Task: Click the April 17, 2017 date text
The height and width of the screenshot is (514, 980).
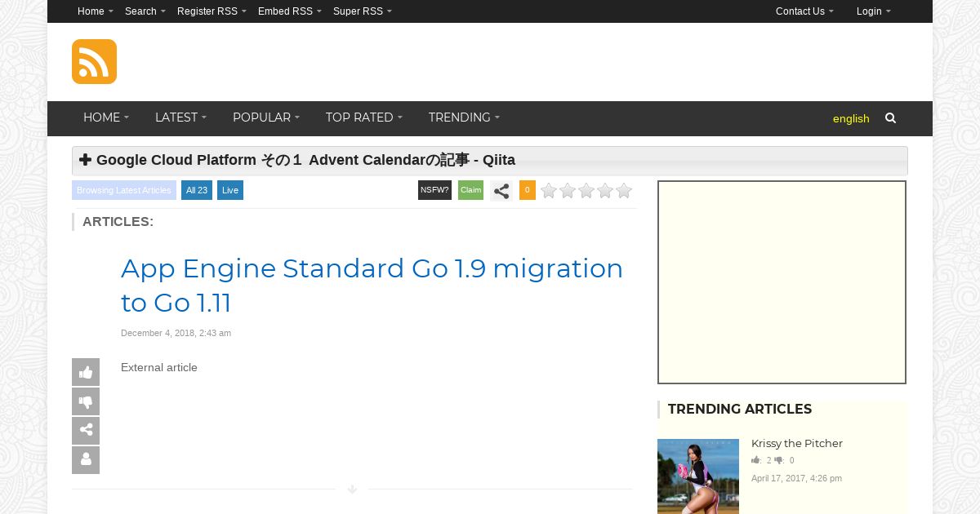Action: pyautogui.click(x=796, y=479)
